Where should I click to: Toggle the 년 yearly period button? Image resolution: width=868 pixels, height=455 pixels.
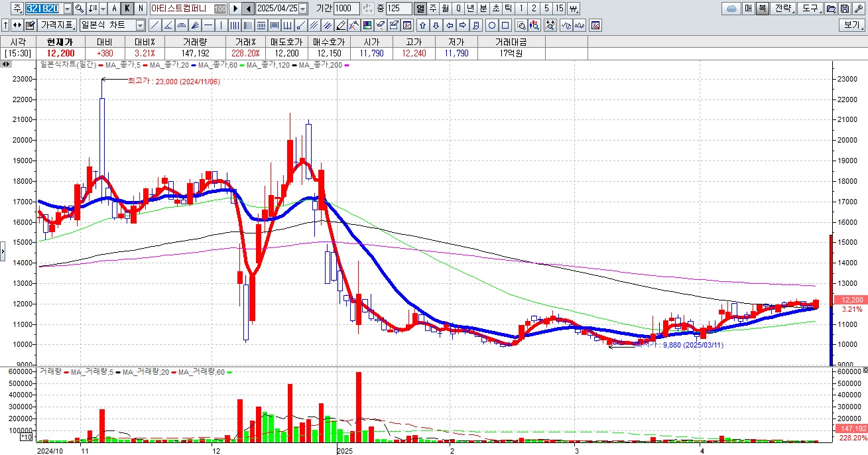[x=470, y=9]
